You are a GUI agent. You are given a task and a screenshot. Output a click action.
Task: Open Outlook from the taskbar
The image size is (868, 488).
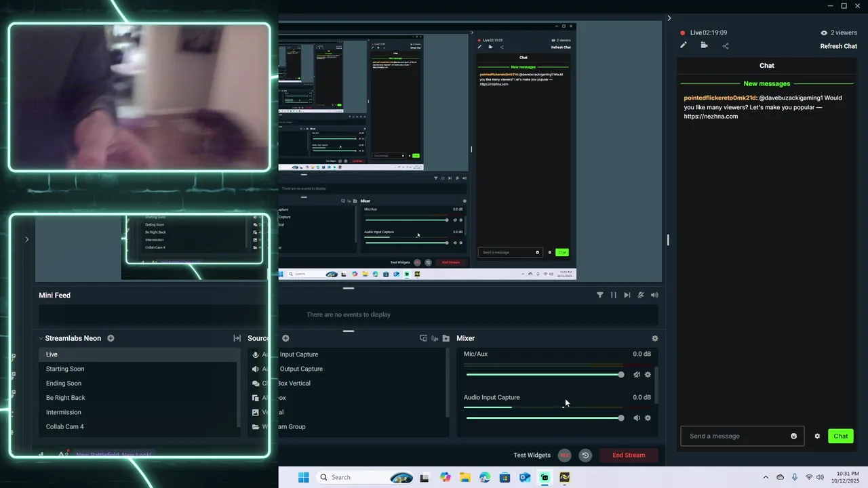(x=525, y=477)
